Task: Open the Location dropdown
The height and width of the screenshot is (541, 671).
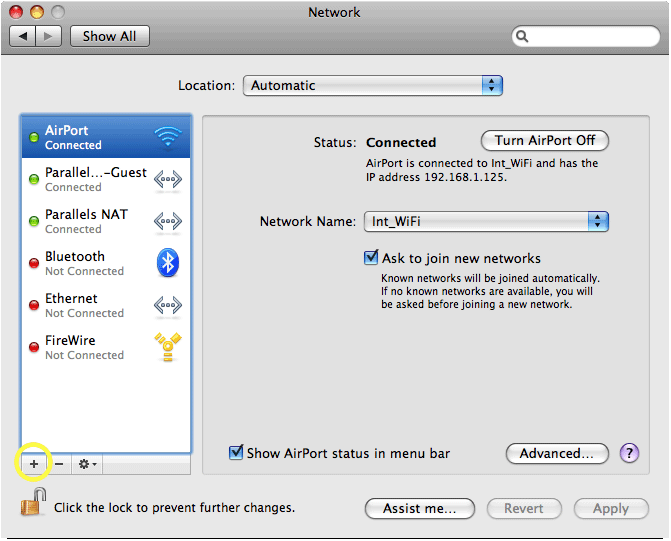Action: (372, 86)
